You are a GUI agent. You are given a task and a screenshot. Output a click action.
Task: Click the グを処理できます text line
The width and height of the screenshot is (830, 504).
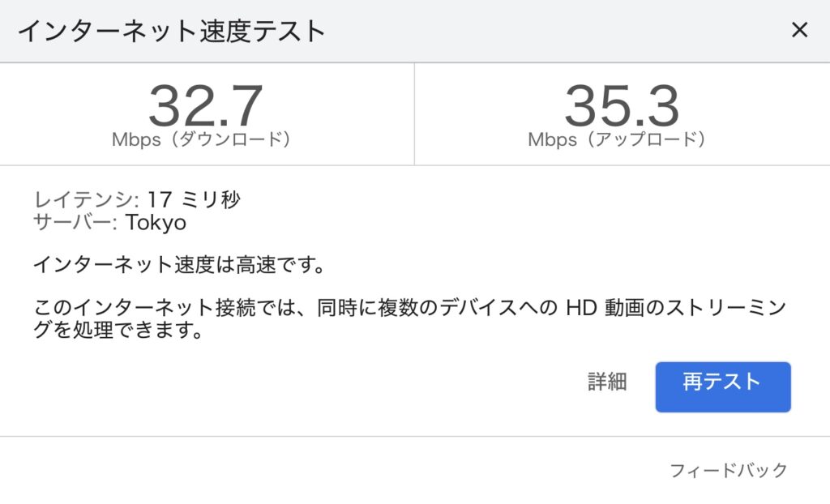click(x=118, y=330)
